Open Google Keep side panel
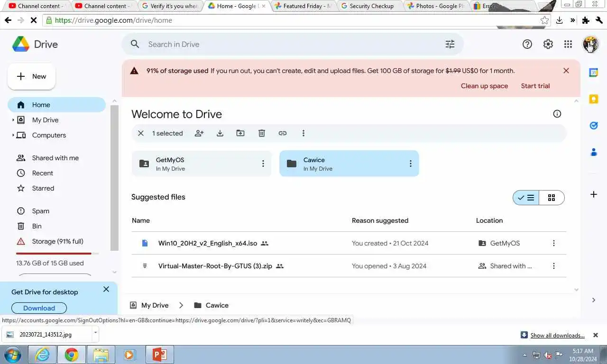The image size is (607, 364). tap(593, 99)
